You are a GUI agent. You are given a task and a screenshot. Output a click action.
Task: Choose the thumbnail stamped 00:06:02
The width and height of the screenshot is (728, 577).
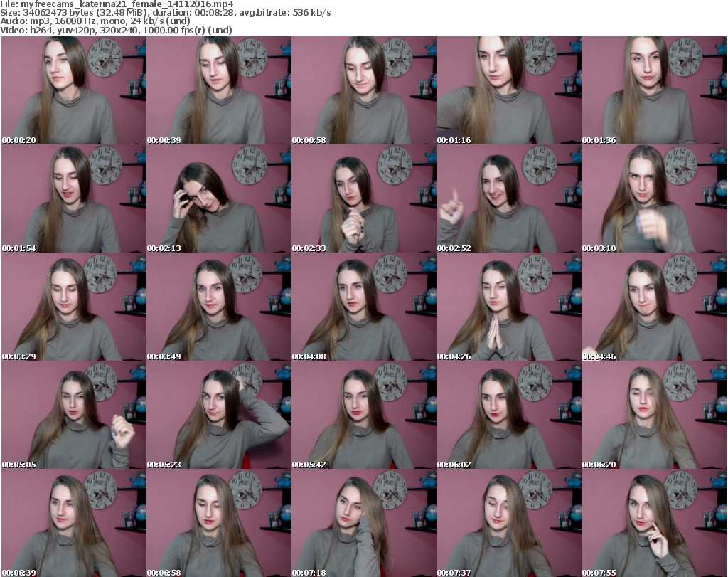[x=509, y=415]
